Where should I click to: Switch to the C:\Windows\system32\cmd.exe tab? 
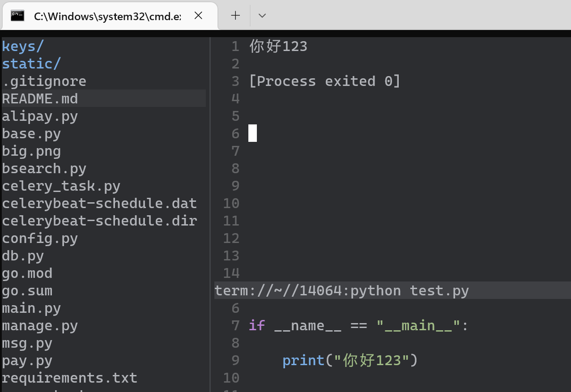click(x=107, y=16)
